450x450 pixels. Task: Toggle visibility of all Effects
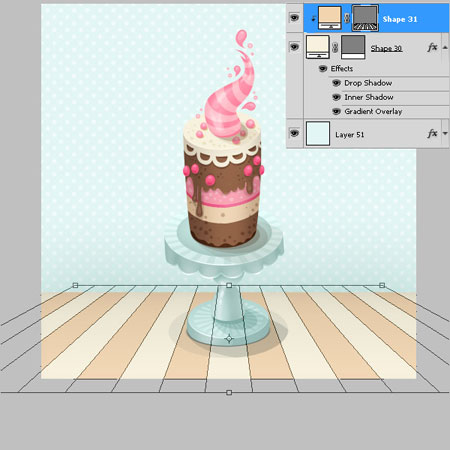[x=323, y=69]
